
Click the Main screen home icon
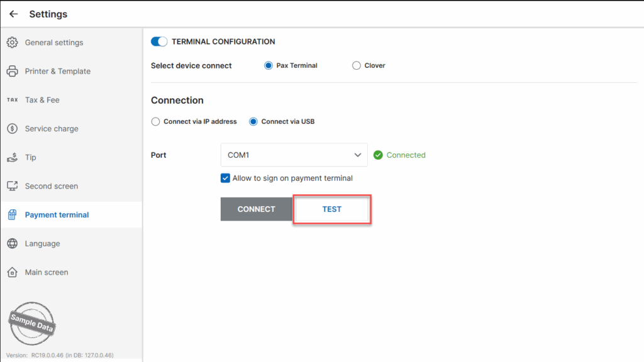[13, 272]
